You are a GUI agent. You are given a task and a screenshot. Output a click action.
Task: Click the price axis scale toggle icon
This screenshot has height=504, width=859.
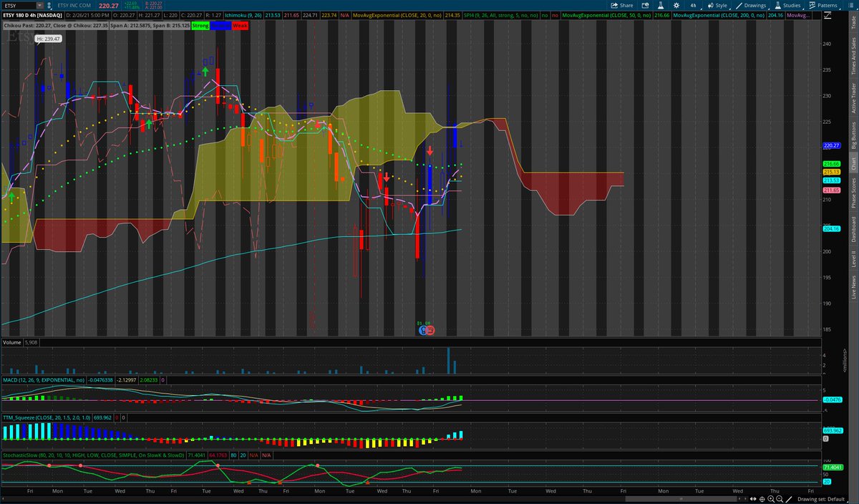pos(828,15)
